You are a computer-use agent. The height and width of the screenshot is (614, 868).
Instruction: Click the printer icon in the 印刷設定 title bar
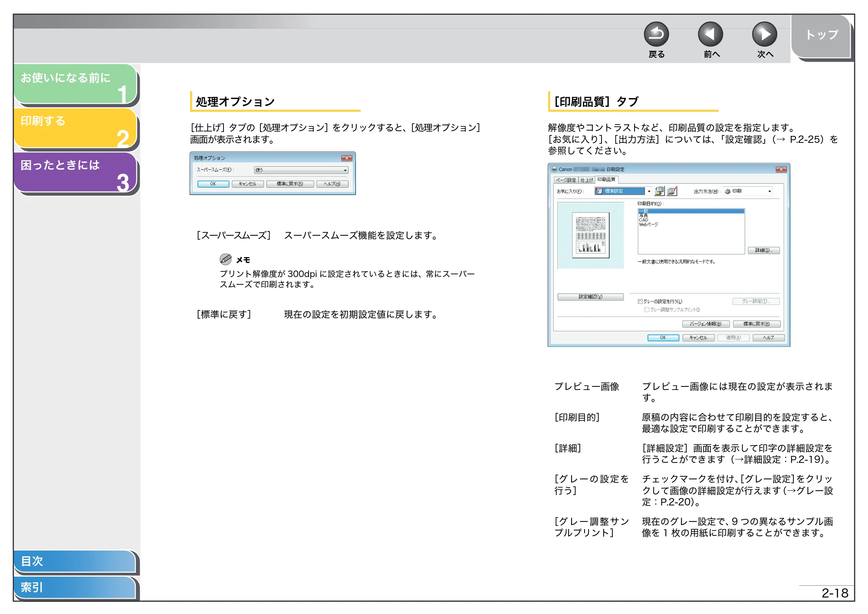554,169
